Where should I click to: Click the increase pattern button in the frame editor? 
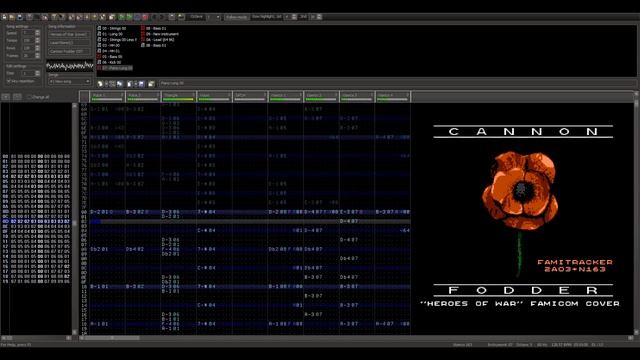[17, 97]
